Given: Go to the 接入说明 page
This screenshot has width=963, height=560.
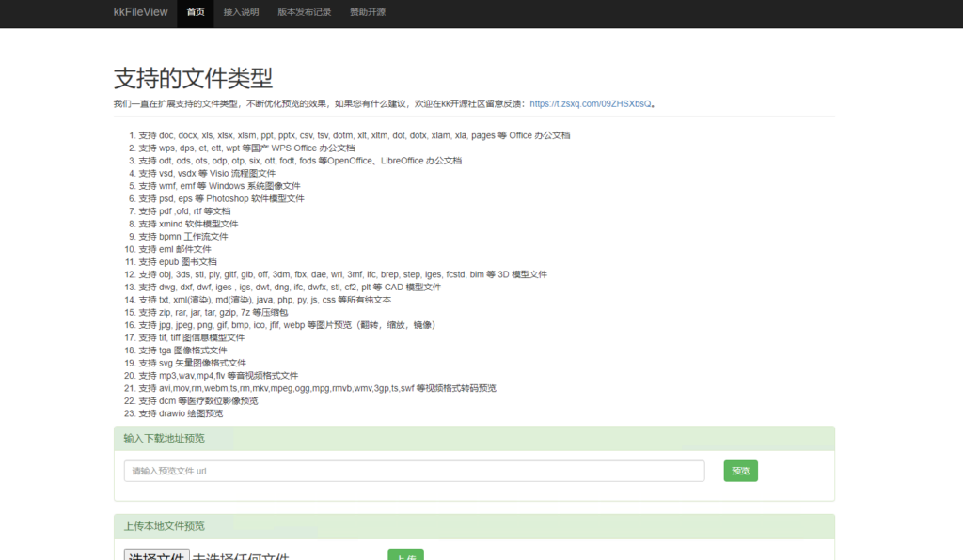Looking at the screenshot, I should 241,13.
